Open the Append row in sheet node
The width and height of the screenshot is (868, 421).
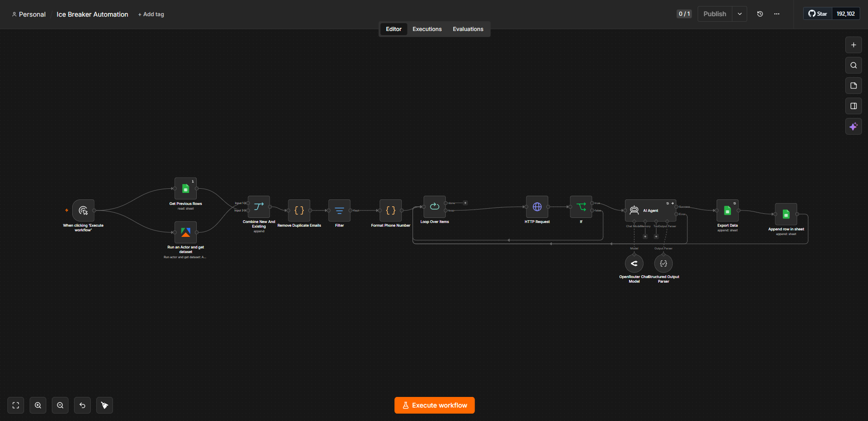(x=786, y=214)
